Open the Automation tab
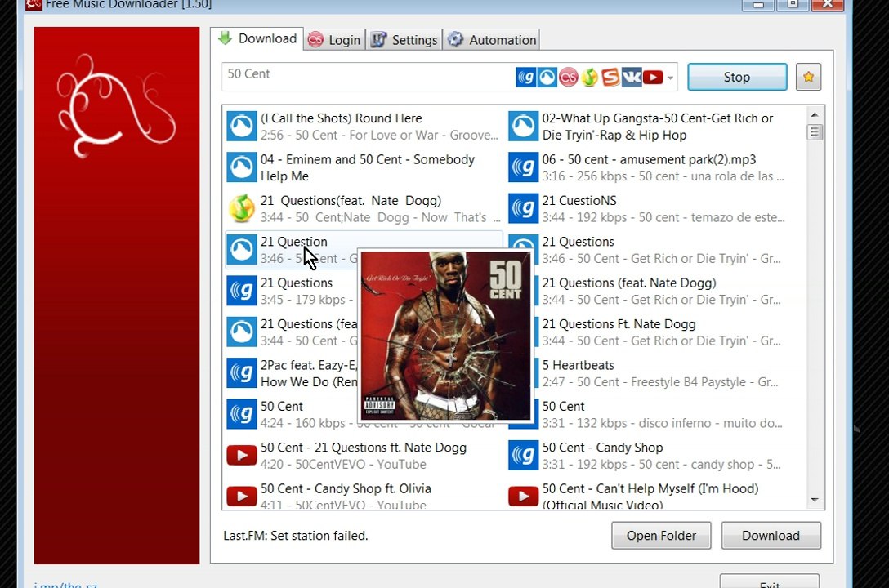Viewport: 889px width, 588px height. (x=492, y=40)
